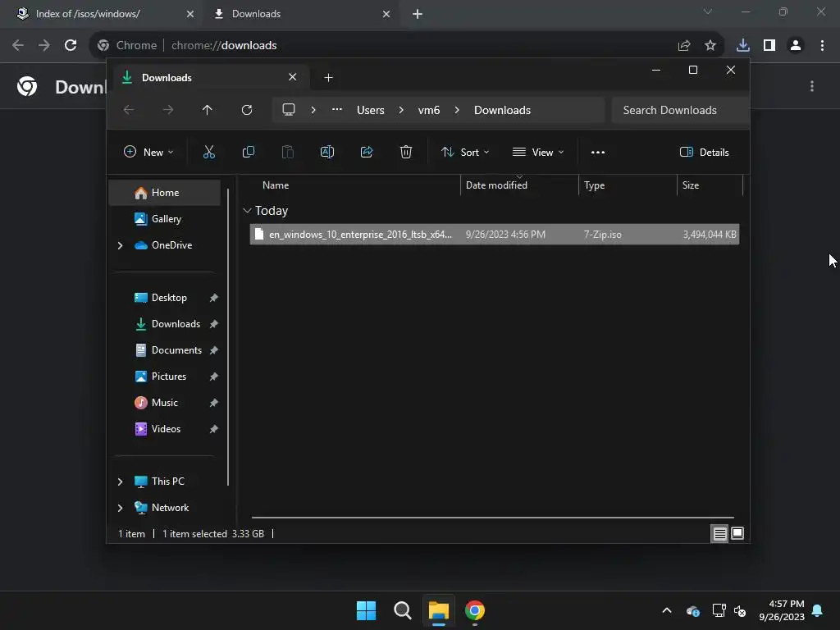This screenshot has height=630, width=840.
Task: Expand the Network tree node
Action: click(120, 508)
